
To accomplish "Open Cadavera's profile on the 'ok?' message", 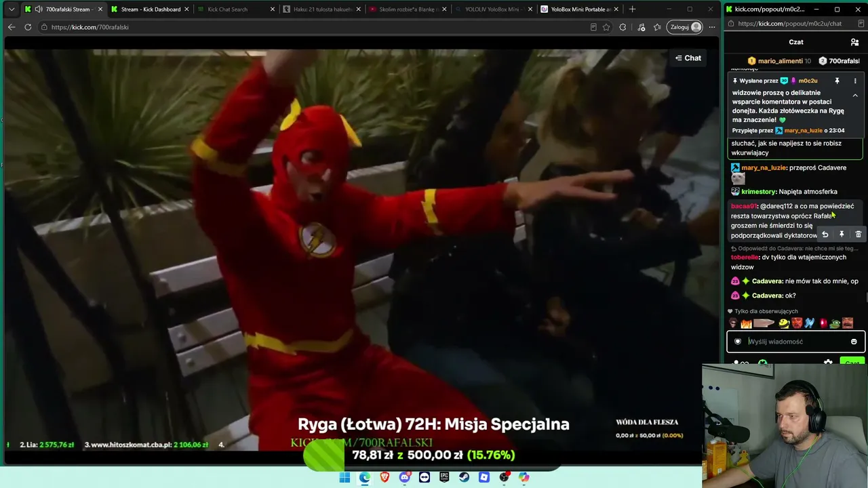I will 767,296.
